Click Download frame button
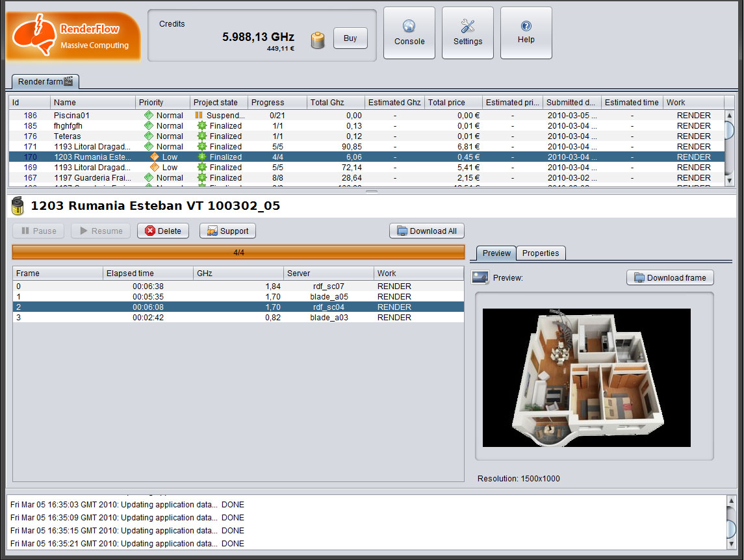The height and width of the screenshot is (560, 744). 670,277
